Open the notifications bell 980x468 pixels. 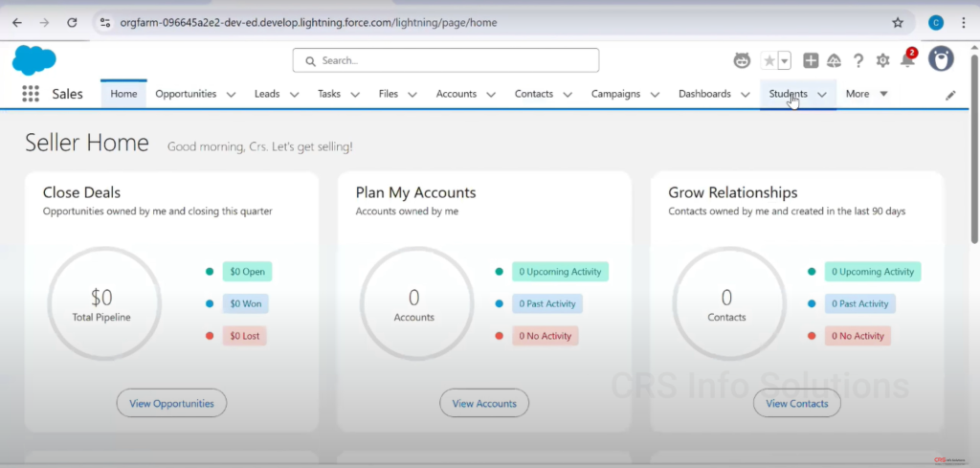tap(907, 60)
